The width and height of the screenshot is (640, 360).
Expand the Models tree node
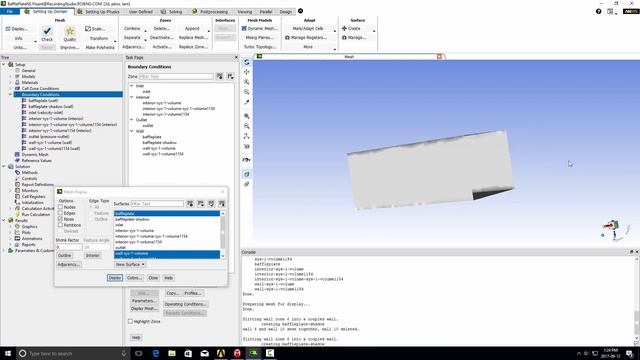[10, 76]
